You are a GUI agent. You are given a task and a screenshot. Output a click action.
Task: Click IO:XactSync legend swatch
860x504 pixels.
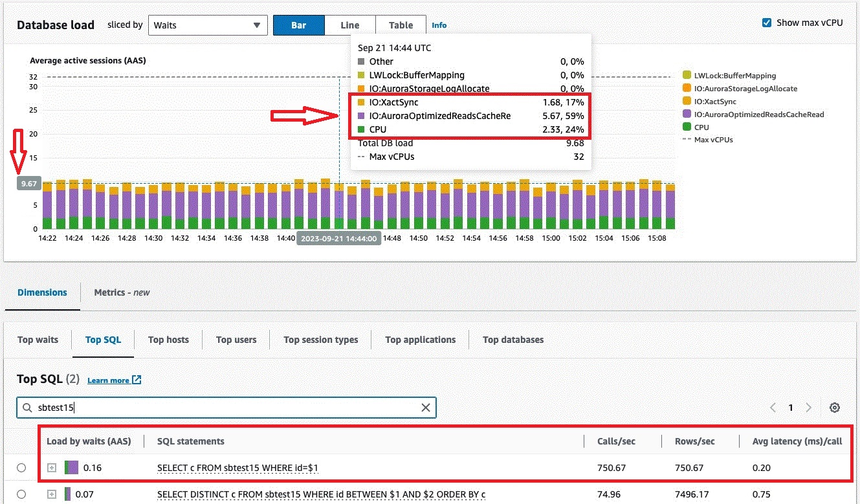[687, 102]
